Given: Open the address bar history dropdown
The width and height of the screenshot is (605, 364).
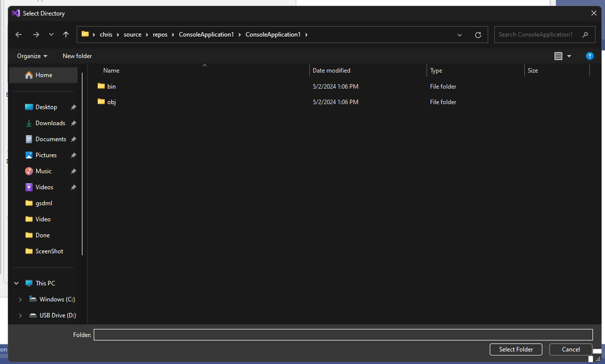Looking at the screenshot, I should tap(460, 35).
